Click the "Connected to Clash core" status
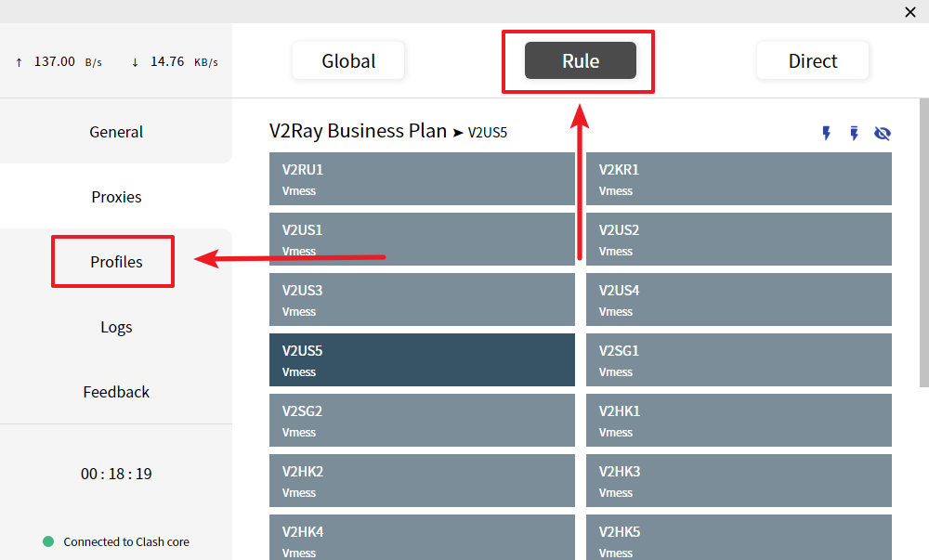Screen dimensions: 929x560 point(126,541)
